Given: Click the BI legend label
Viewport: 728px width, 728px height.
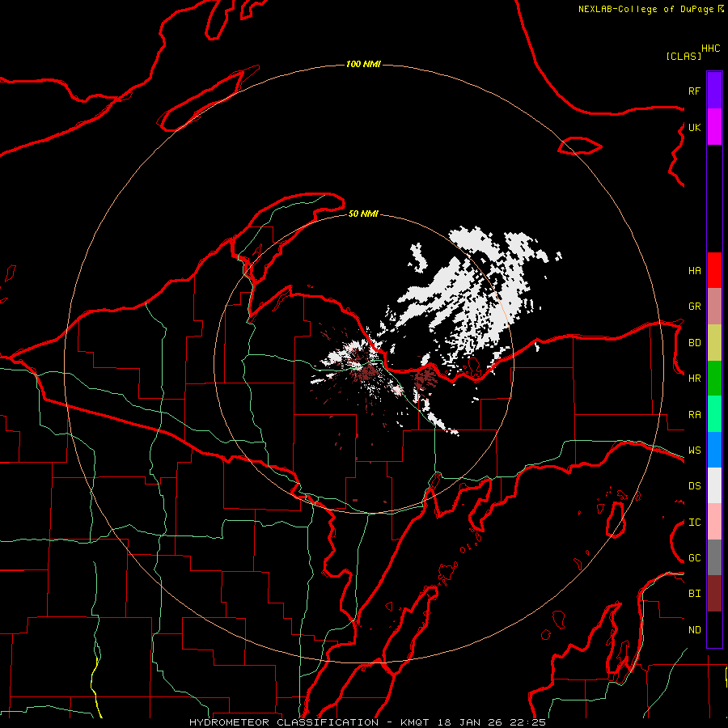Looking at the screenshot, I should point(694,594).
